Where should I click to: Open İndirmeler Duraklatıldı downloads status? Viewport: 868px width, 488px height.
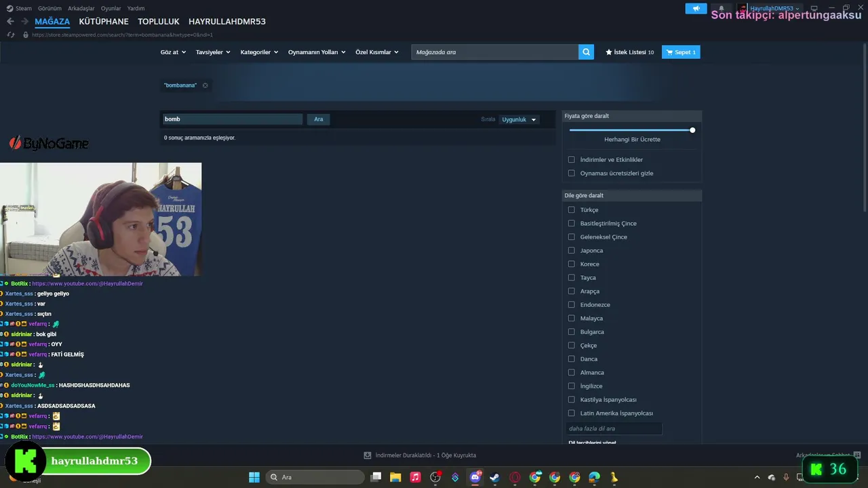(x=426, y=455)
